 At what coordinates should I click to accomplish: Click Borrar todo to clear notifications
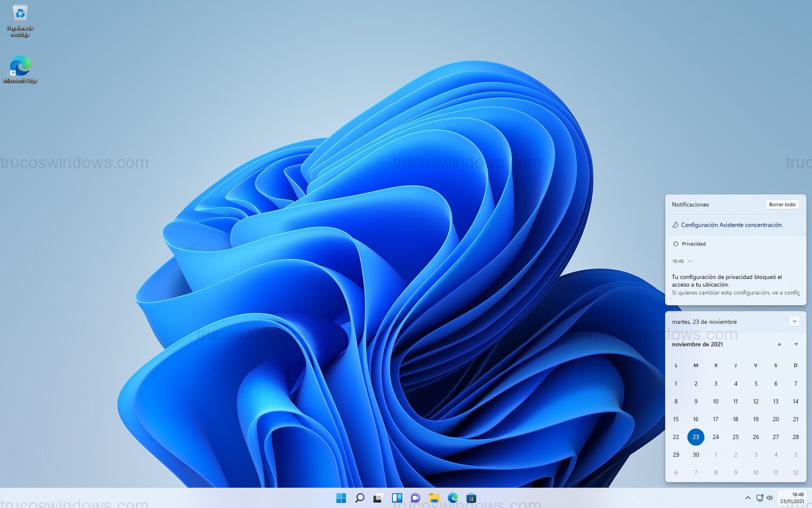783,204
